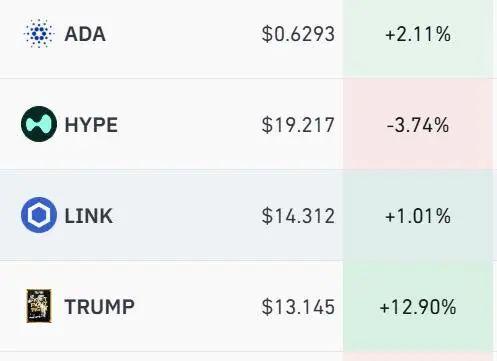Open the ADA ticker label
The width and height of the screenshot is (497, 361).
pyautogui.click(x=85, y=34)
